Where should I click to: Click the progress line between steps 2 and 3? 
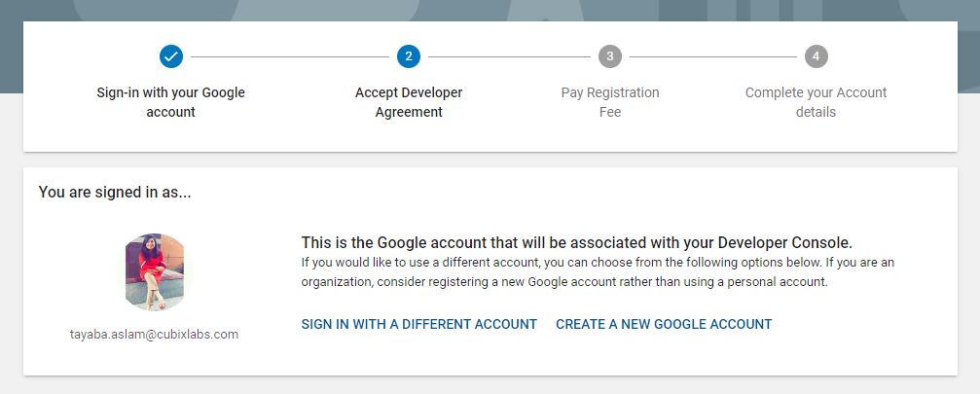509,56
